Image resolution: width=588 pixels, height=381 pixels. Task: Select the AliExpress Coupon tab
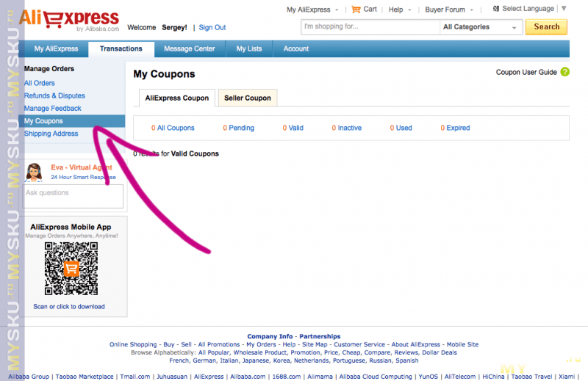pos(177,98)
